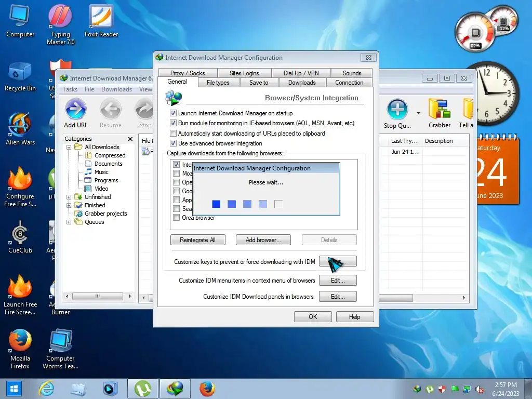Click the Reintegrate All button
The width and height of the screenshot is (532, 399).
(197, 240)
